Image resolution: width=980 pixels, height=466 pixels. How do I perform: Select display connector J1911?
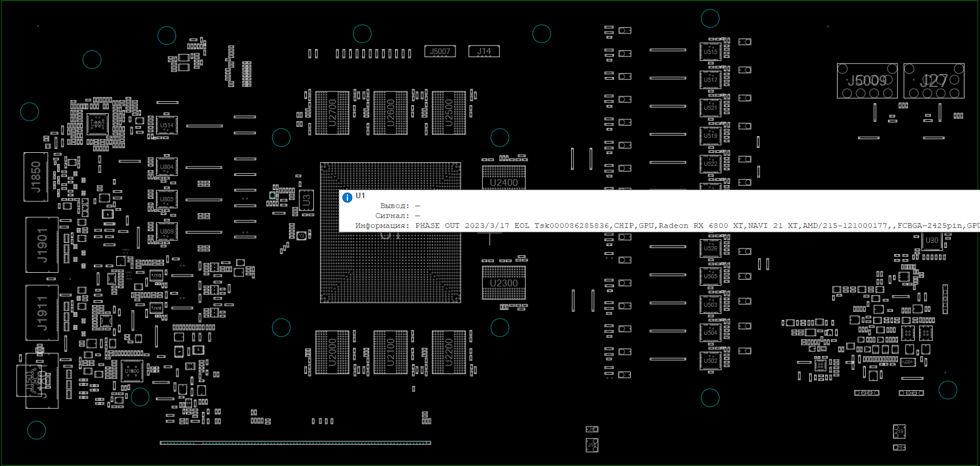[42, 313]
